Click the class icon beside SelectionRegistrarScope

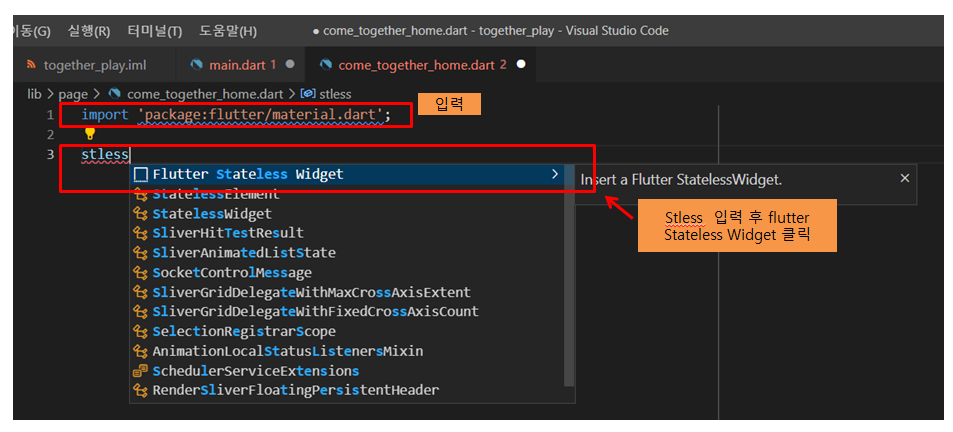click(x=141, y=332)
